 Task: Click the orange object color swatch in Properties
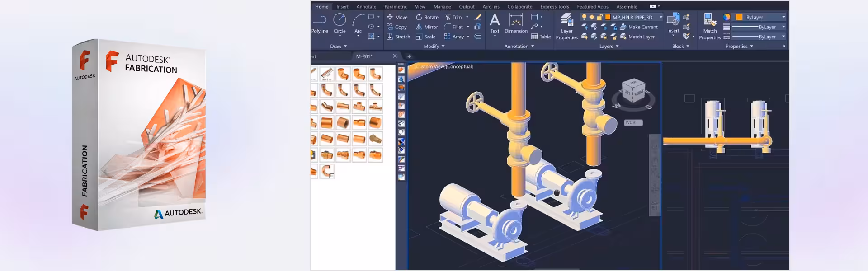pyautogui.click(x=739, y=17)
